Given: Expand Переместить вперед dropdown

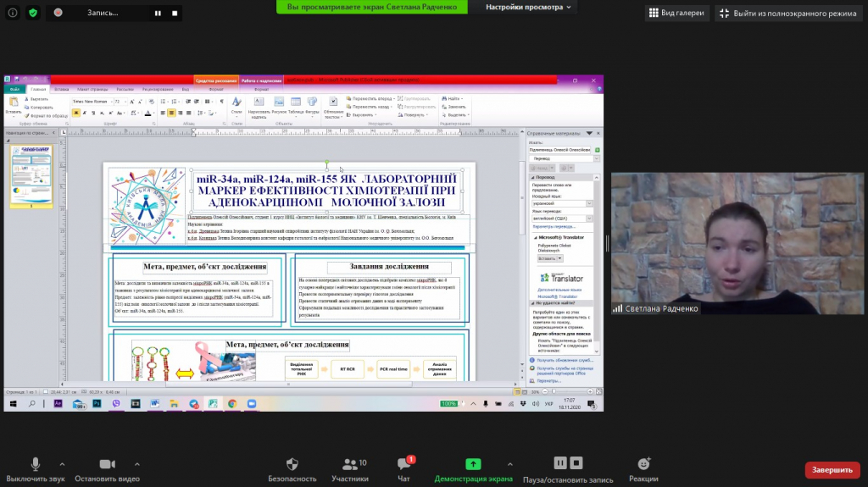Looking at the screenshot, I should coord(393,98).
